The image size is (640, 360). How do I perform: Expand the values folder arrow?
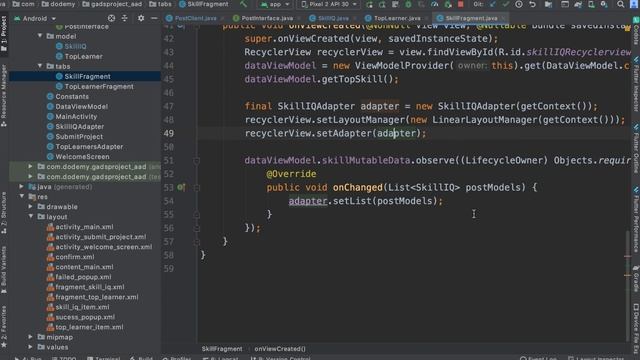(x=31, y=347)
